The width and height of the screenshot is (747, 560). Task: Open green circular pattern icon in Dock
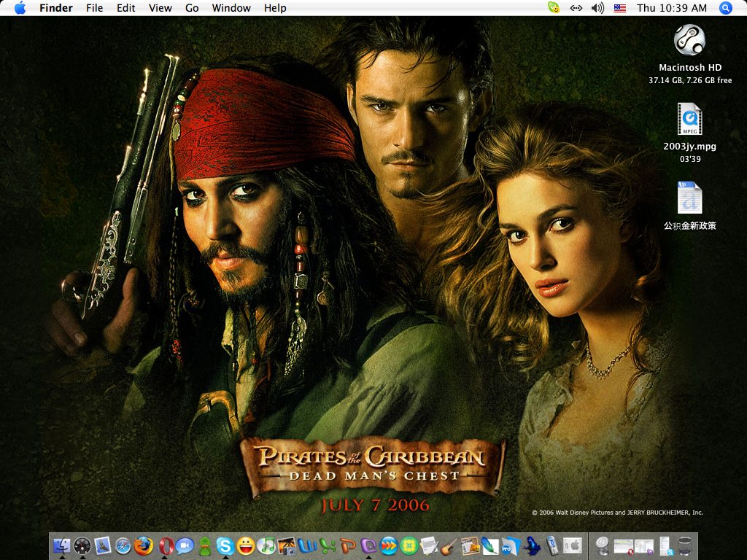click(409, 545)
